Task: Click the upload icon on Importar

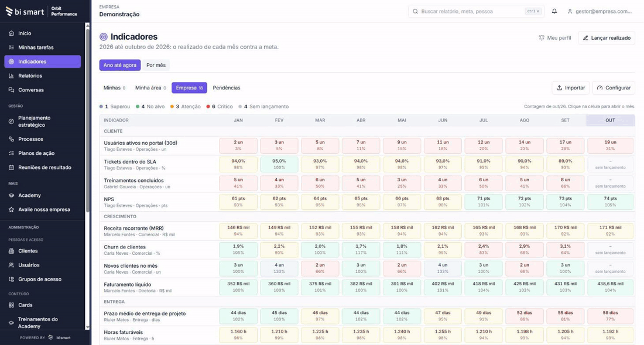Action: click(559, 88)
